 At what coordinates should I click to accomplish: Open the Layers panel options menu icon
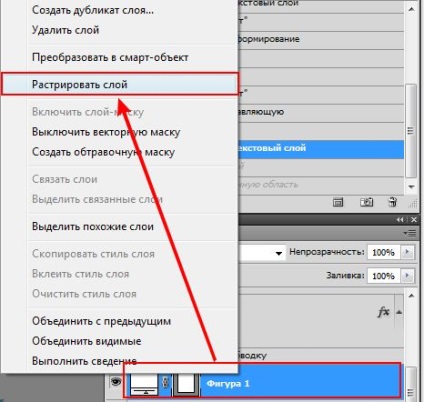coord(410,233)
